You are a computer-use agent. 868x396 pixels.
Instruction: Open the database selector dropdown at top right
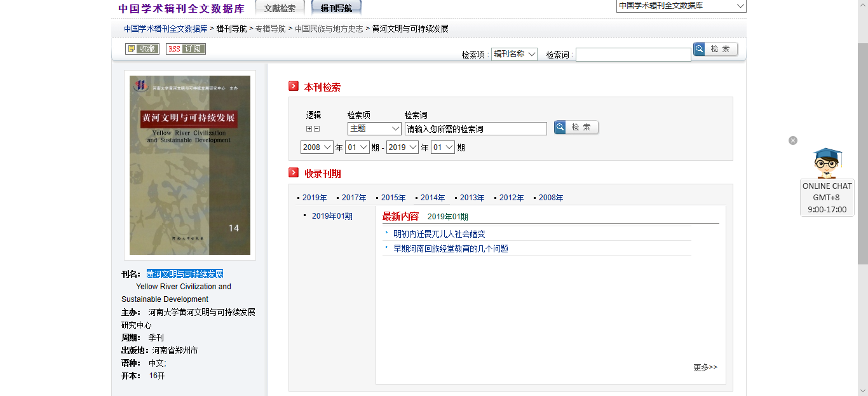681,6
